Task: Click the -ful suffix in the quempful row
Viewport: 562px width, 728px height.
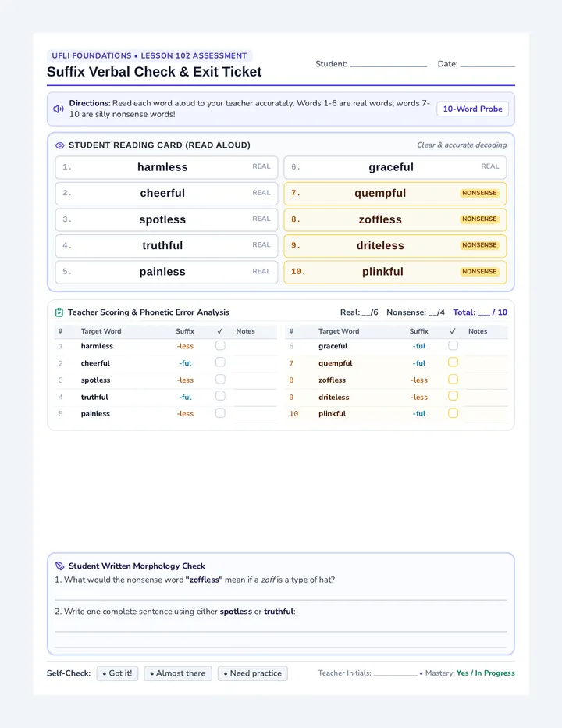Action: tap(418, 363)
